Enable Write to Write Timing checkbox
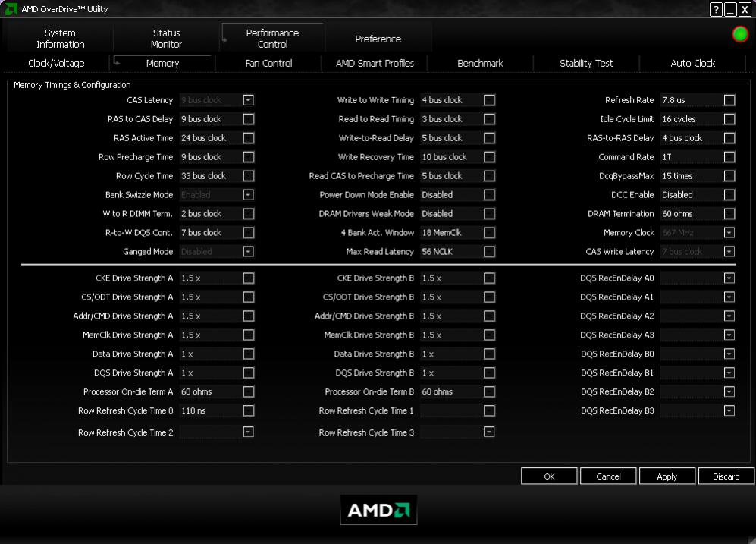Image resolution: width=756 pixels, height=544 pixels. pos(489,100)
